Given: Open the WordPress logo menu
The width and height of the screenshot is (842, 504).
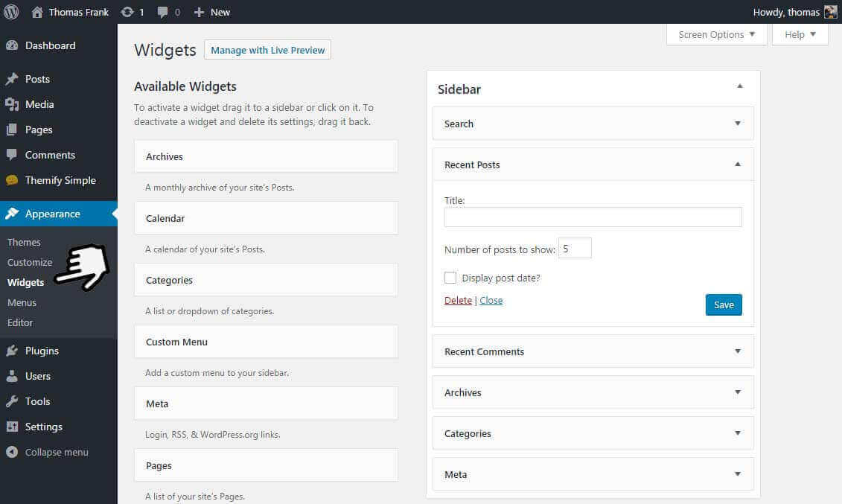Looking at the screenshot, I should tap(11, 12).
